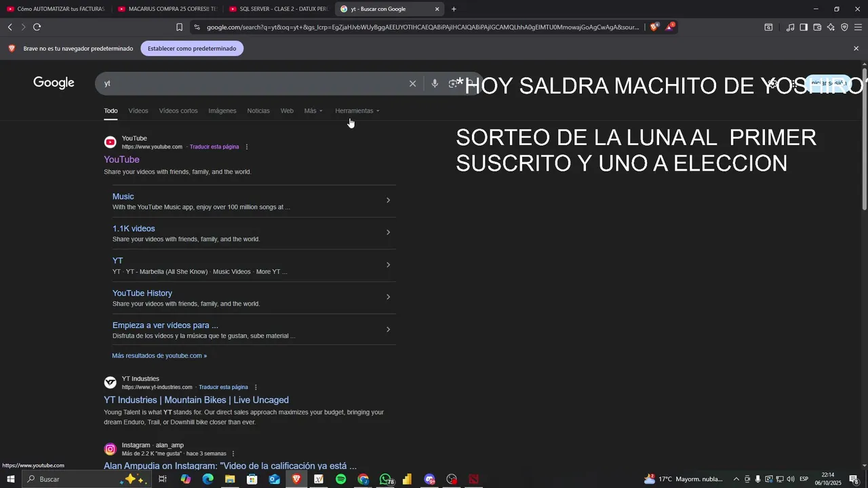Open File Explorer from the taskbar
Screen dimensions: 868x488
click(x=230, y=479)
